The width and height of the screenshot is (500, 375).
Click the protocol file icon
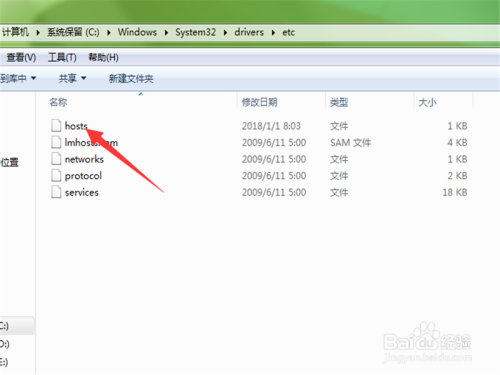coord(56,176)
